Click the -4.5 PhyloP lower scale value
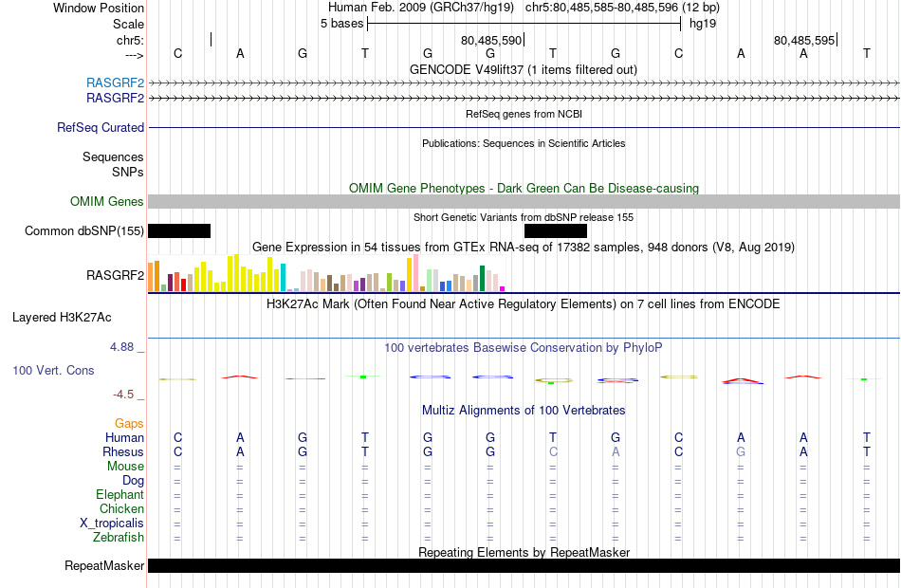Image resolution: width=901 pixels, height=588 pixels. (123, 395)
